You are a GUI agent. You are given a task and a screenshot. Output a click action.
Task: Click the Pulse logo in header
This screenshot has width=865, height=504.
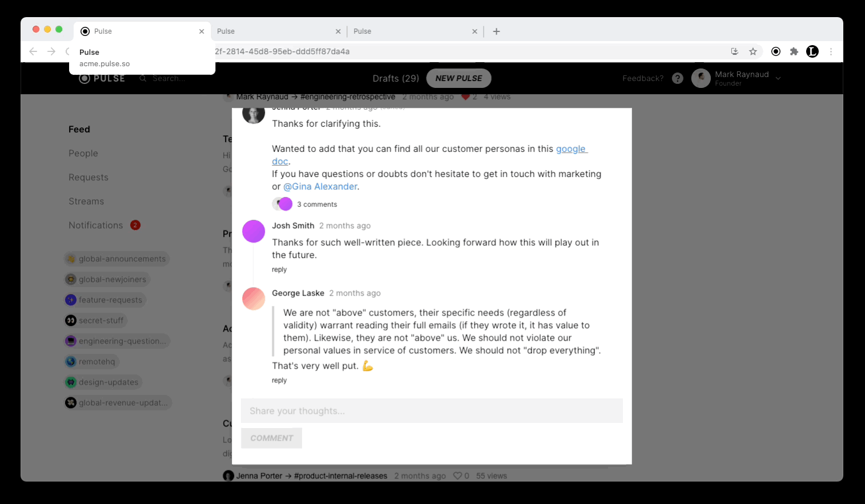(102, 78)
